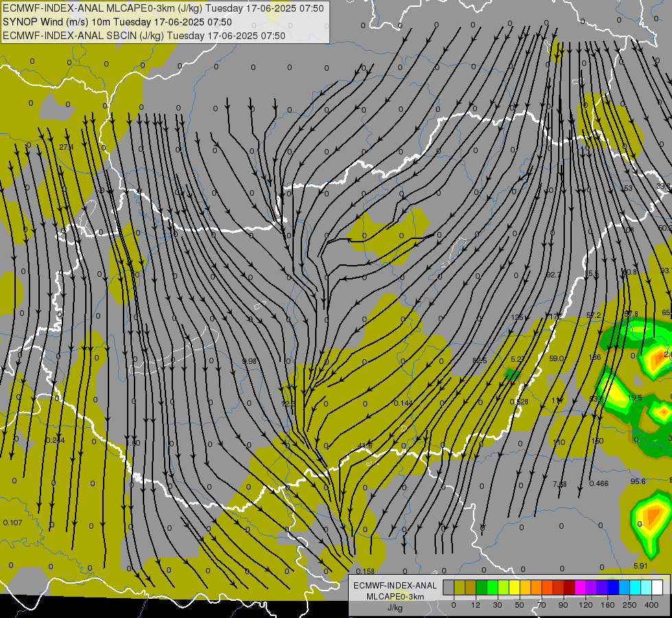The image size is (672, 618).
Task: Click the map value 41.6
Action: (x=364, y=446)
